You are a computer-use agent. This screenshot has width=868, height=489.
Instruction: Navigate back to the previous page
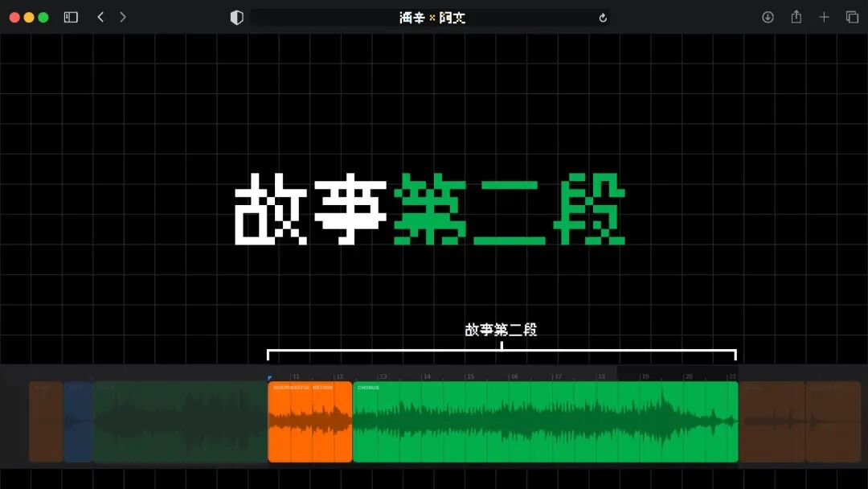tap(99, 16)
